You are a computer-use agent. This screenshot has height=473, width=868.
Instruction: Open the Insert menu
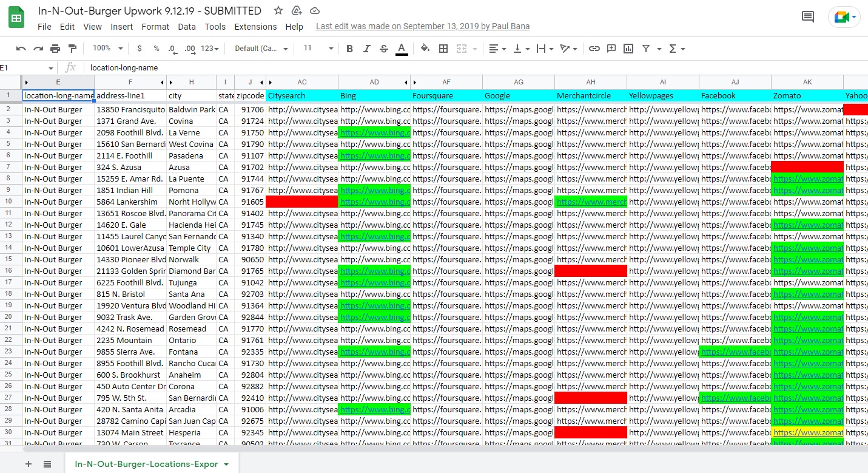click(x=122, y=27)
